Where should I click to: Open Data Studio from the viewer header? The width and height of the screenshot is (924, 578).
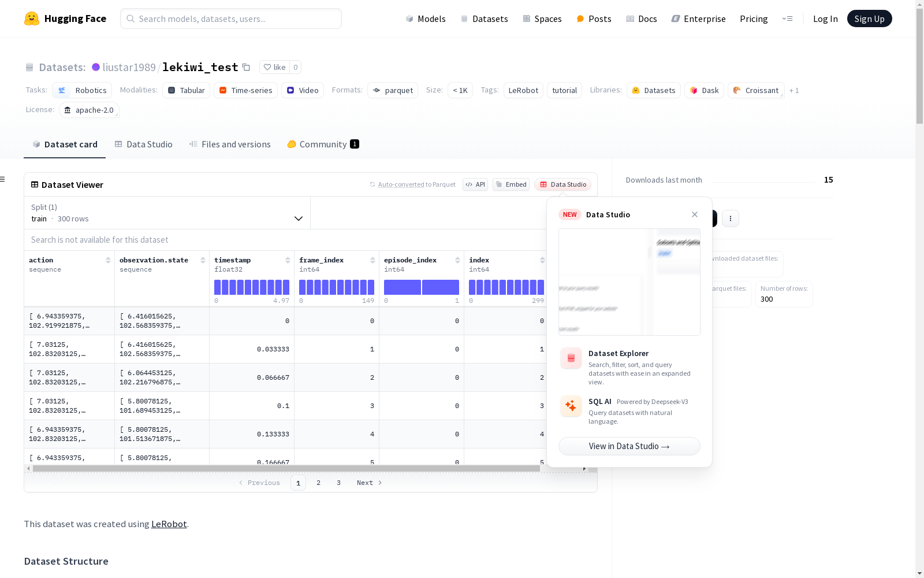point(563,184)
